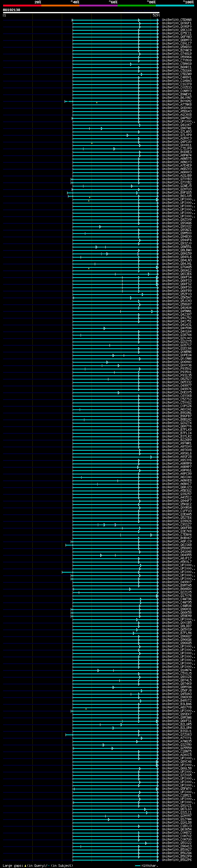Select hit label UniRef100_Q7XYB3
The height and width of the screenshot is (868, 197).
pyautogui.click(x=176, y=179)
